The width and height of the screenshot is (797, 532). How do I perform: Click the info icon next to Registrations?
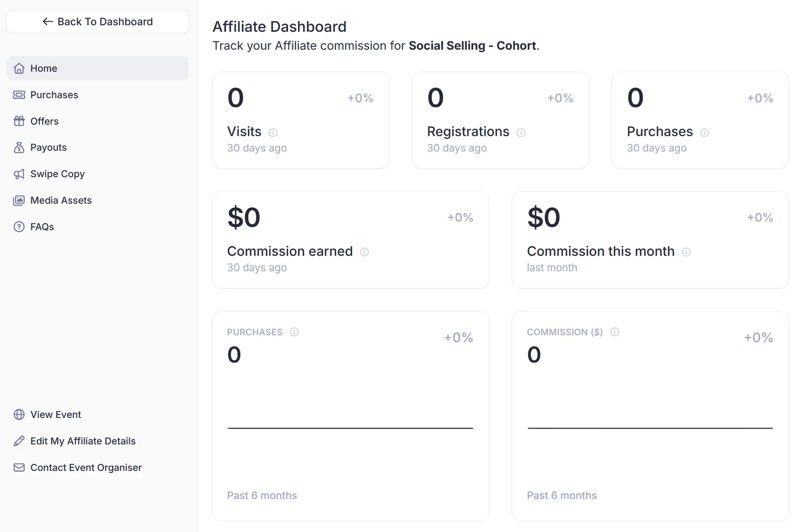(521, 132)
